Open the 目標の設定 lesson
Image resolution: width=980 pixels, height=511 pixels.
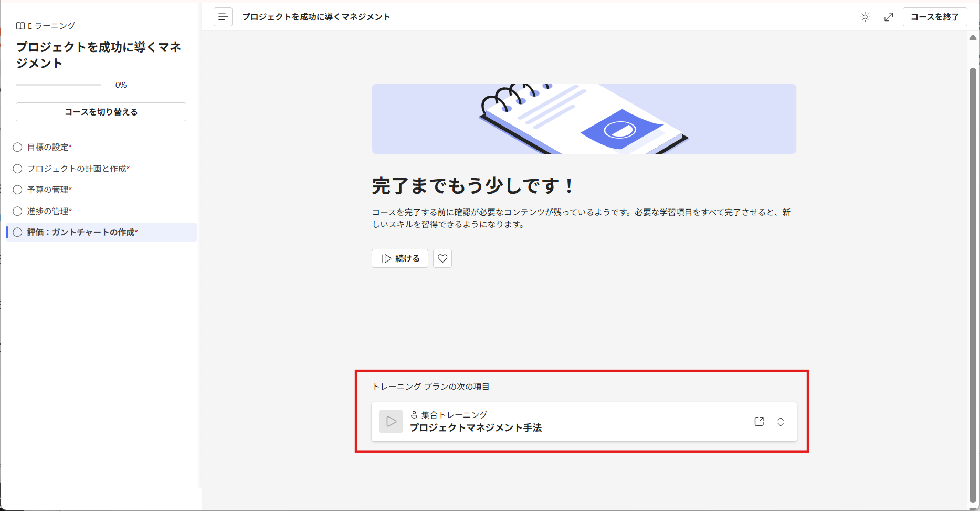tap(49, 147)
